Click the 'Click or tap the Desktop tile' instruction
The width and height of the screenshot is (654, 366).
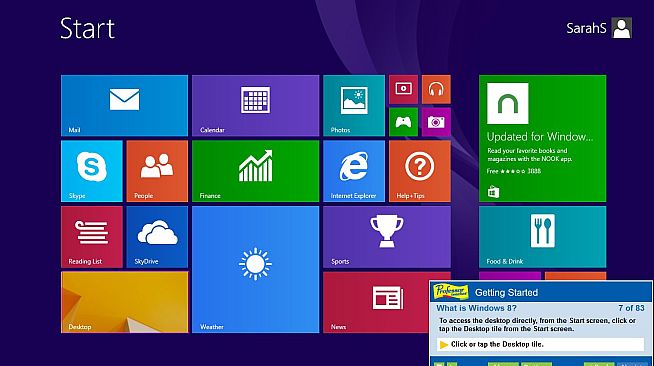[497, 344]
